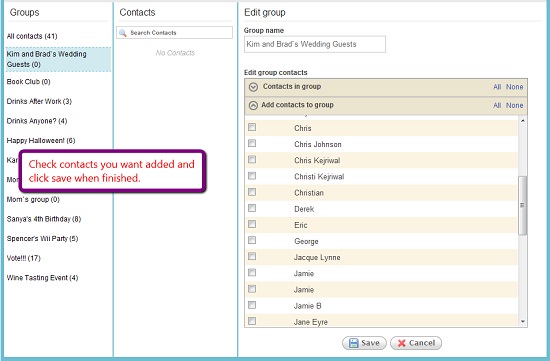
Task: Cancel editing the group
Action: [x=416, y=343]
